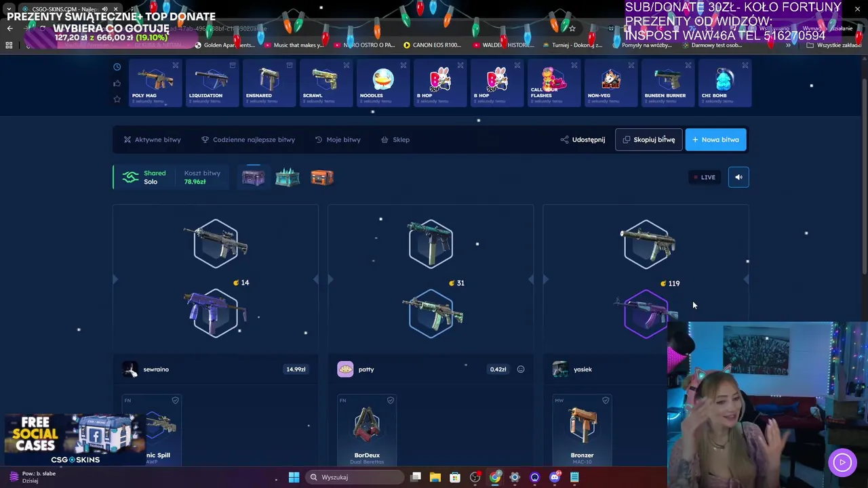Viewport: 868px width, 488px height.
Task: Switch to Moje bitwy tab
Action: click(x=338, y=140)
